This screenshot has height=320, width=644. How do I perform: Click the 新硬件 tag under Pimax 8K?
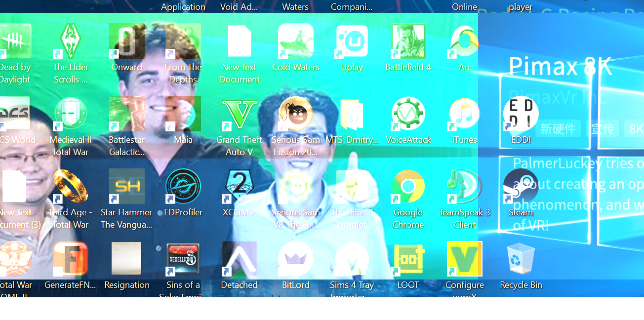coord(558,129)
